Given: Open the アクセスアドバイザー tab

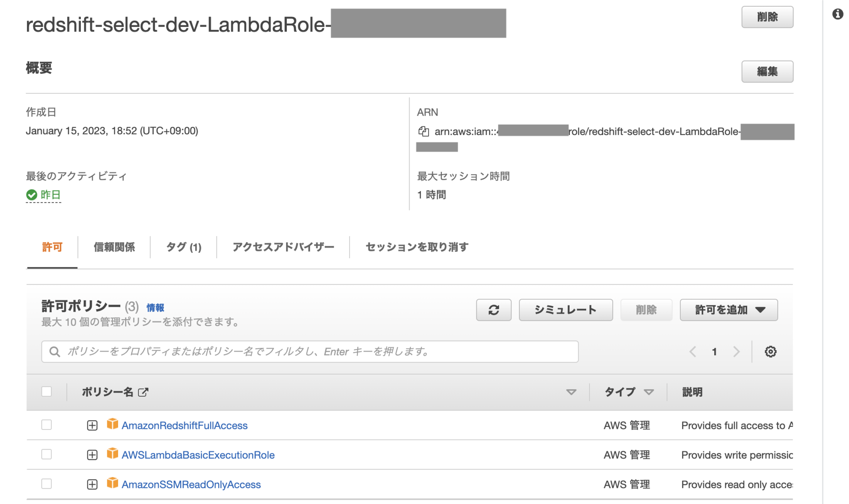Looking at the screenshot, I should click(283, 247).
